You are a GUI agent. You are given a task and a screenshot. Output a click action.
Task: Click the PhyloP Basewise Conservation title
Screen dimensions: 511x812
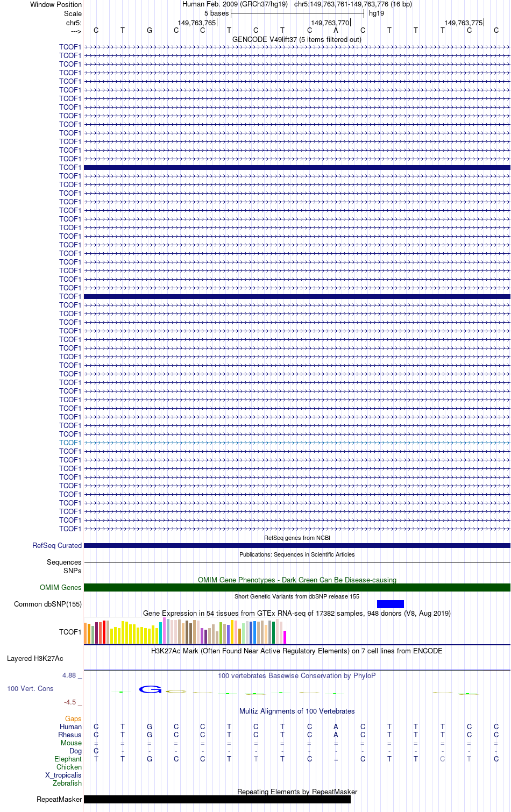point(297,675)
